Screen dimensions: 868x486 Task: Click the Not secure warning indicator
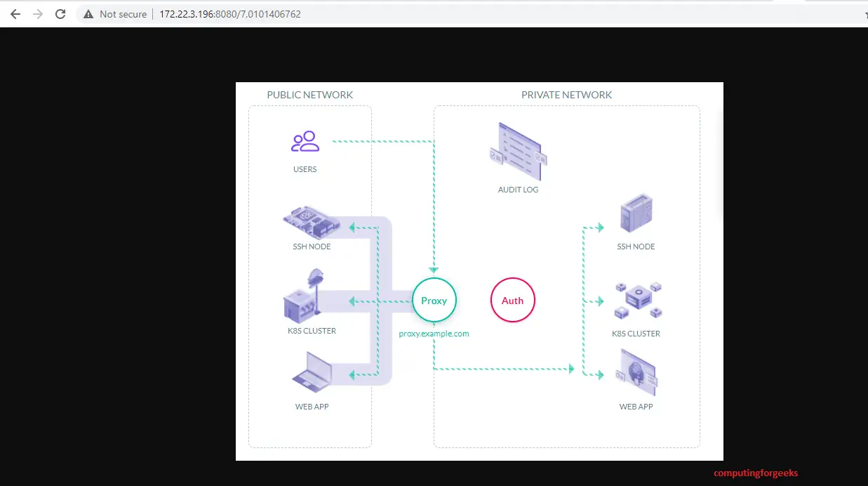pos(114,13)
